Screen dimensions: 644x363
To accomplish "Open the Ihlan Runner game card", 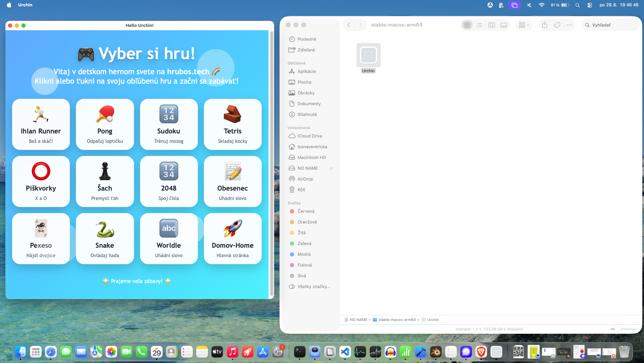I will pos(41,124).
